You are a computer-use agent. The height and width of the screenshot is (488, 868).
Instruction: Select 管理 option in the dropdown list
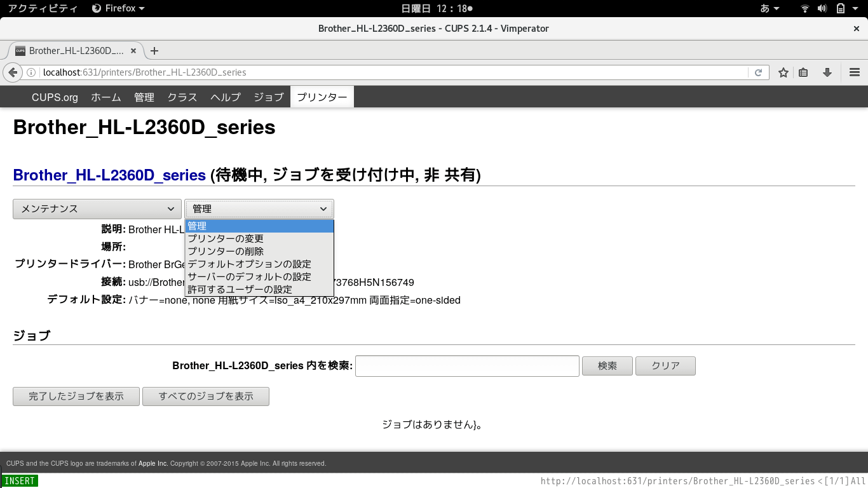coord(259,226)
